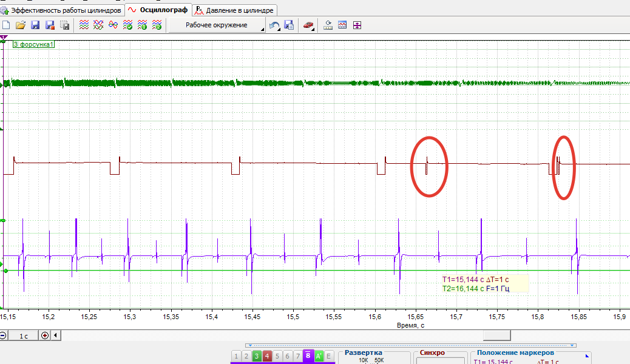Viewport: 630px width, 364px height.
Task: Select the Осциллограф tab
Action: tap(158, 10)
